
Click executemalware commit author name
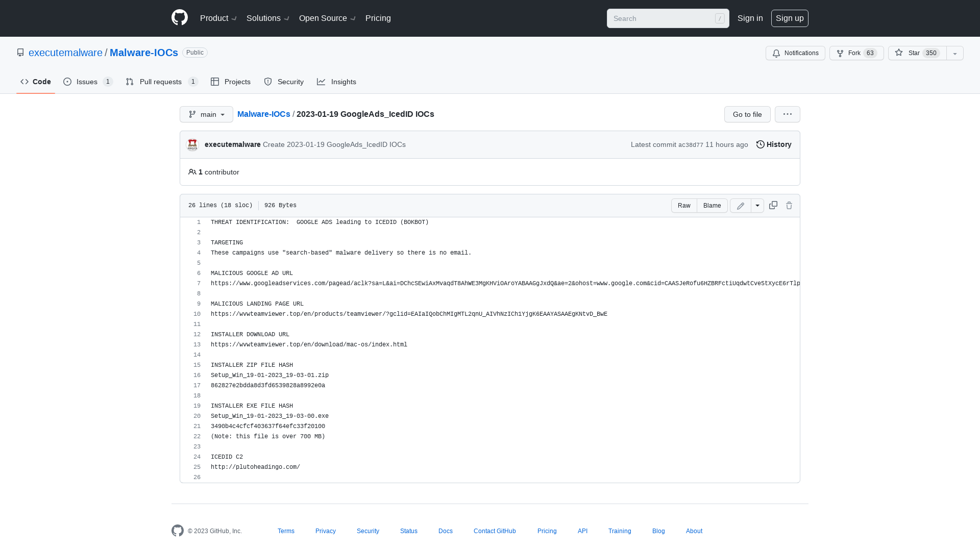pos(233,144)
